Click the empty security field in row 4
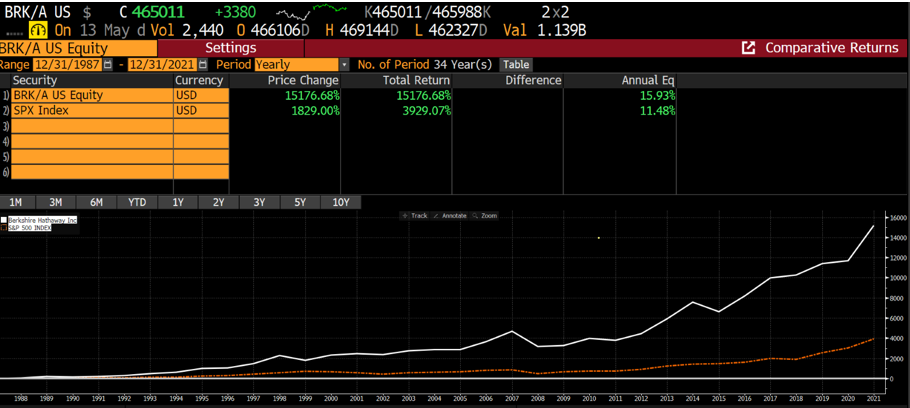The height and width of the screenshot is (408, 910). tap(92, 141)
